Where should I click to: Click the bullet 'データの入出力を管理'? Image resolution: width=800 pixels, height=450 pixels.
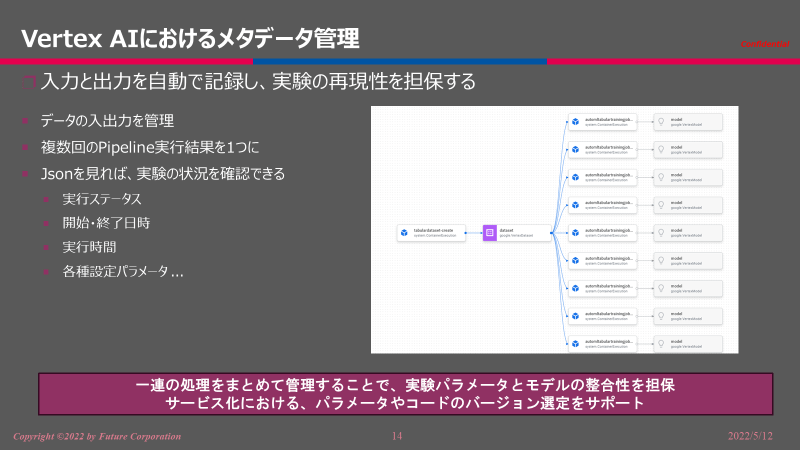(x=107, y=121)
